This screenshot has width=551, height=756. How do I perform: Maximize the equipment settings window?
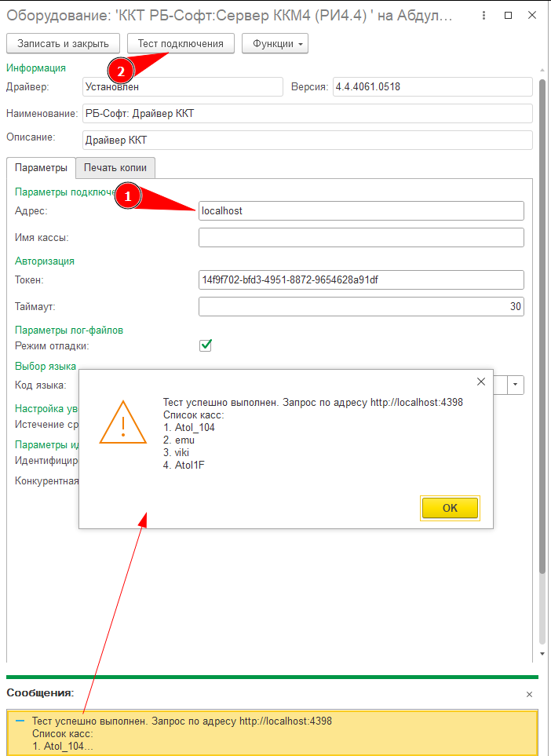[x=508, y=16]
